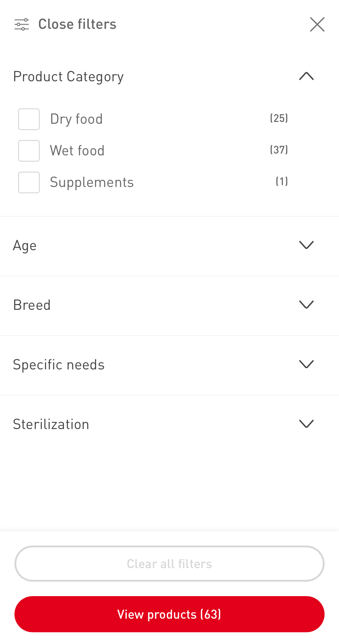The image size is (339, 644).
Task: Click the collapse chevron next to Product Category
Action: coord(306,76)
